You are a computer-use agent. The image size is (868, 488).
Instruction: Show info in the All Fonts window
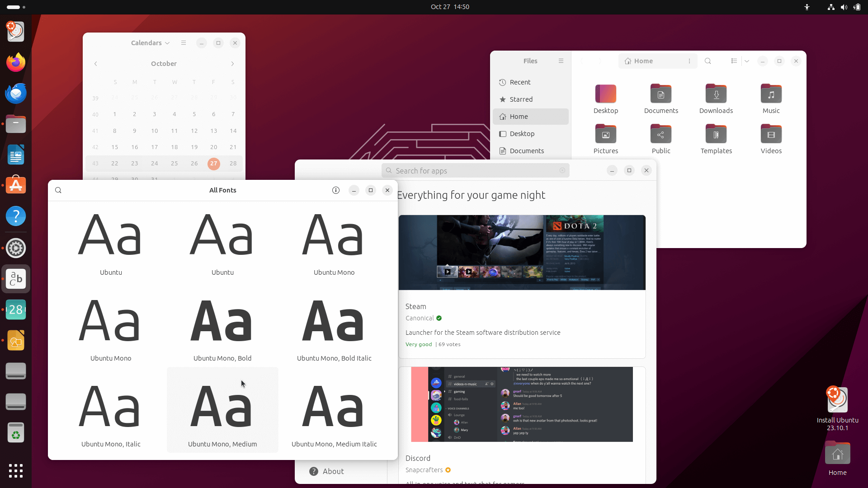point(335,190)
